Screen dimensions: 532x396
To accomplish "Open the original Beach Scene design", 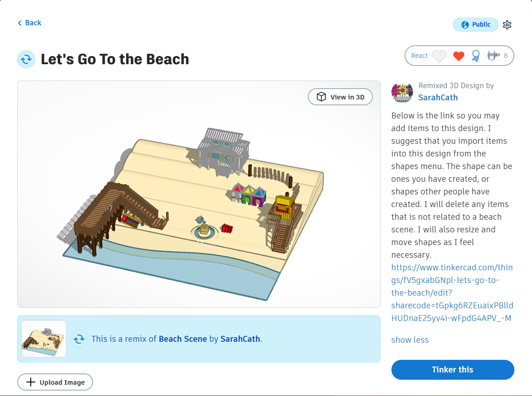I will (x=183, y=339).
